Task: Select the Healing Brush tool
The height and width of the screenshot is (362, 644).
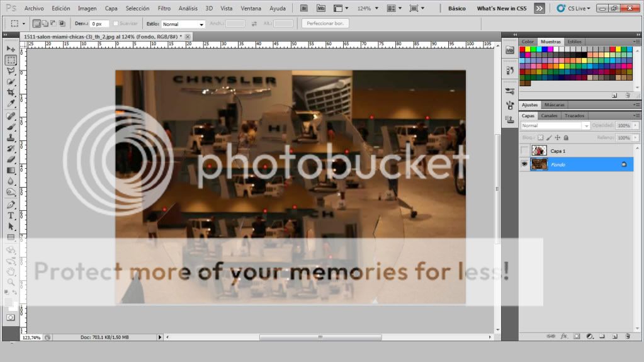Action: [11, 116]
